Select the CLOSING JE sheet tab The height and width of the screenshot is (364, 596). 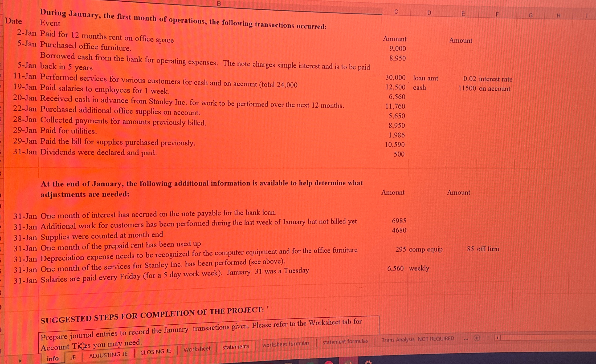tap(156, 352)
